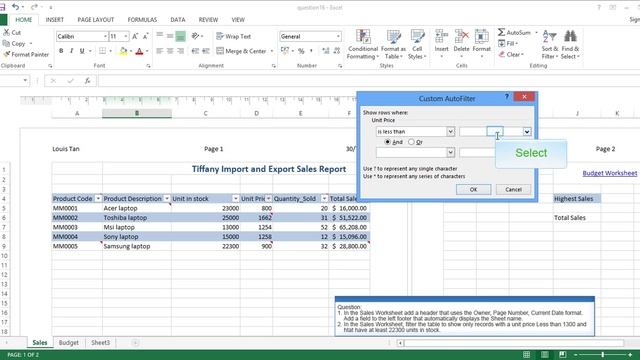
Task: Click the Insert cells icon
Action: coord(442,37)
